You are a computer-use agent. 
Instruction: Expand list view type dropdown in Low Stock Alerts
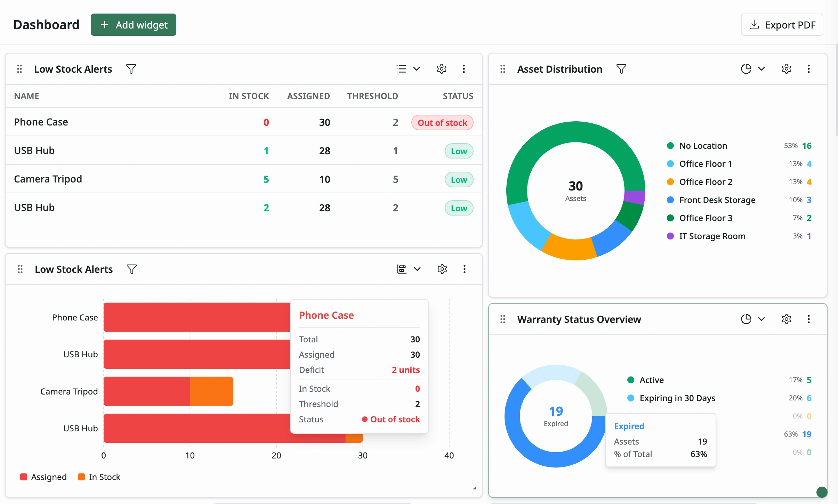[408, 69]
